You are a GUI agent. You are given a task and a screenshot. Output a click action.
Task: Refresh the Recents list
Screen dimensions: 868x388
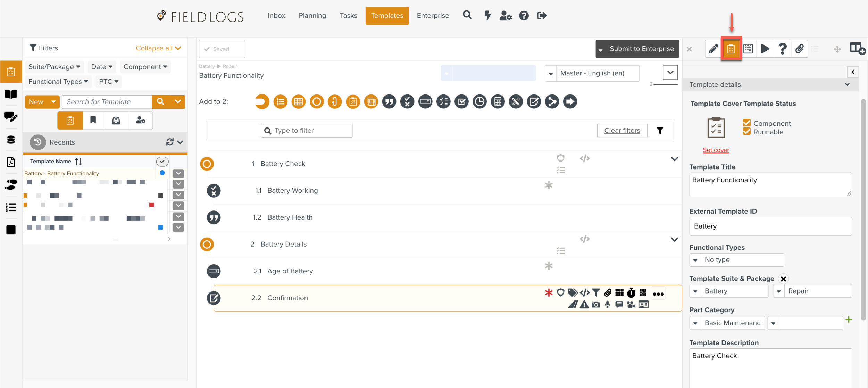coord(169,142)
